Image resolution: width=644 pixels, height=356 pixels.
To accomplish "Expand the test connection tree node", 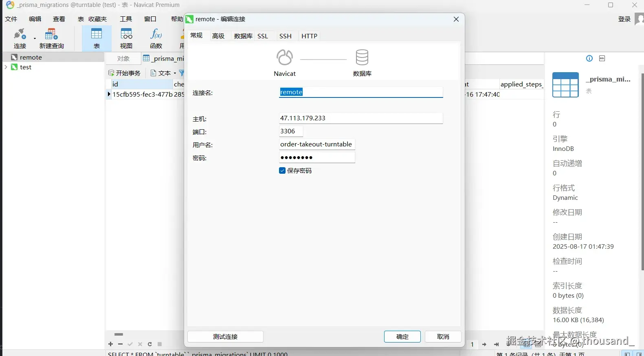I will point(6,67).
